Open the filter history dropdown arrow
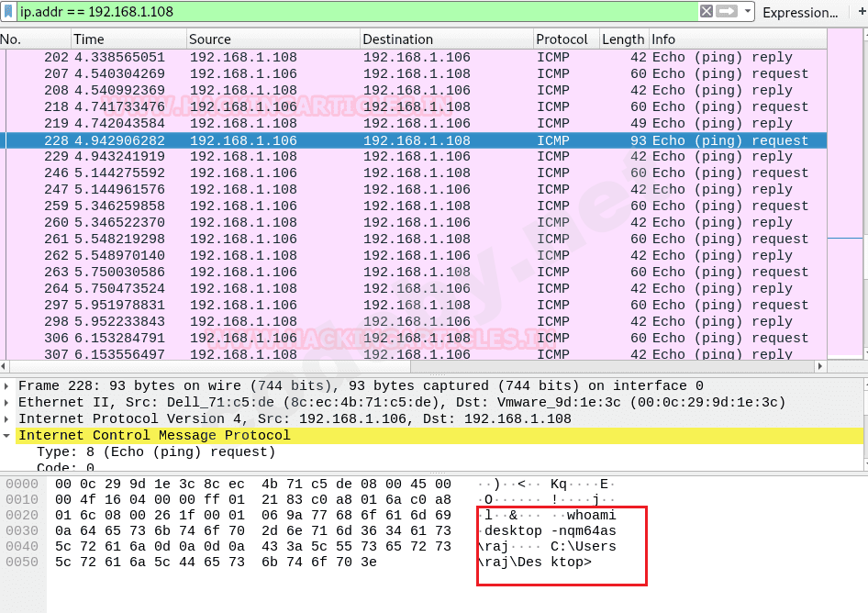This screenshot has width=868, height=613. point(747,11)
